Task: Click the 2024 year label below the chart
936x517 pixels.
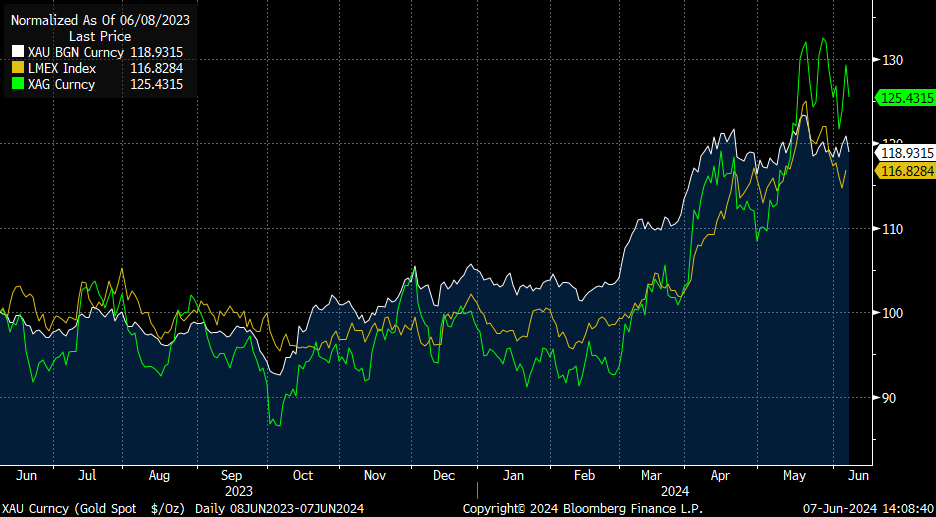Action: [x=675, y=491]
